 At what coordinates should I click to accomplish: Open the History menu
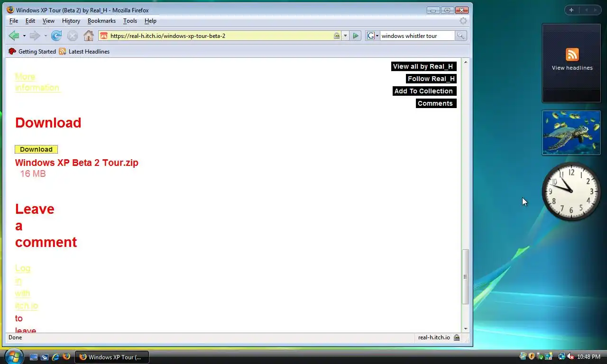click(71, 21)
